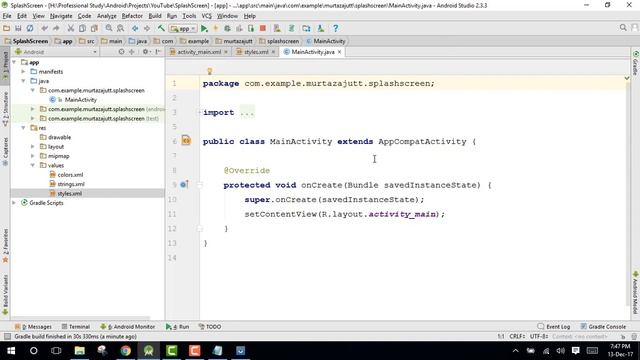Open the VCS menu
The height and width of the screenshot is (360, 640).
click(x=207, y=16)
